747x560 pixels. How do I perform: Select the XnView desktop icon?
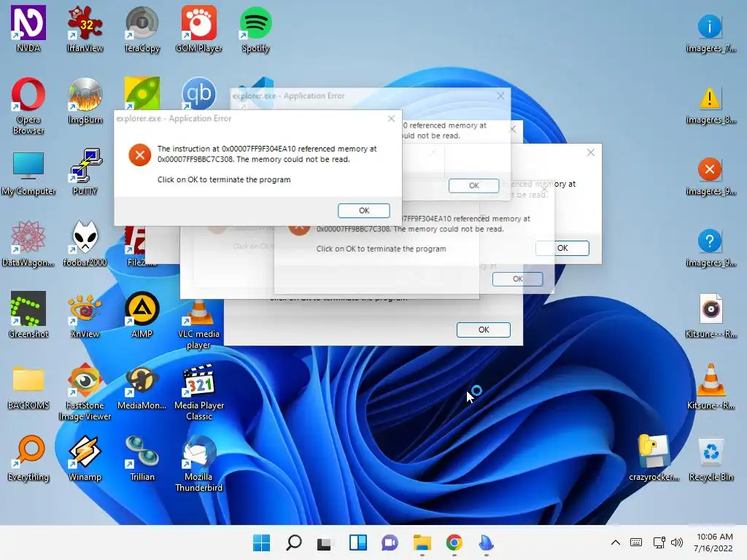(85, 314)
